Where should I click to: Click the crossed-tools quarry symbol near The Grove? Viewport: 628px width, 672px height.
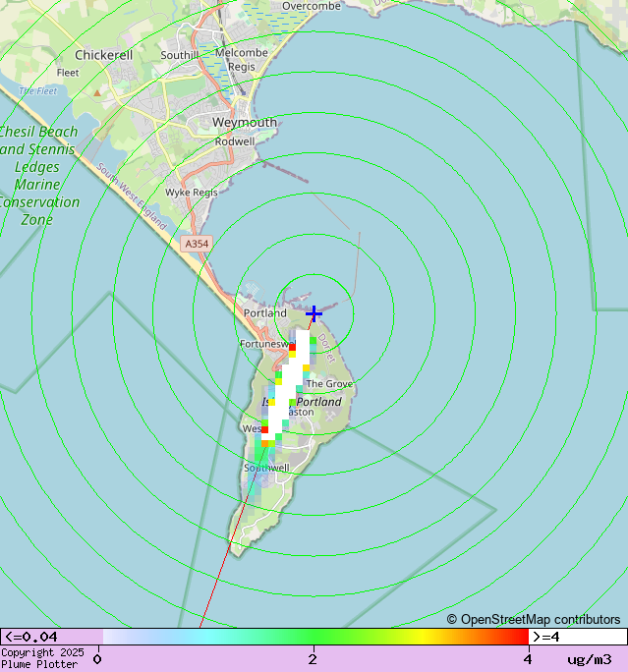(329, 416)
